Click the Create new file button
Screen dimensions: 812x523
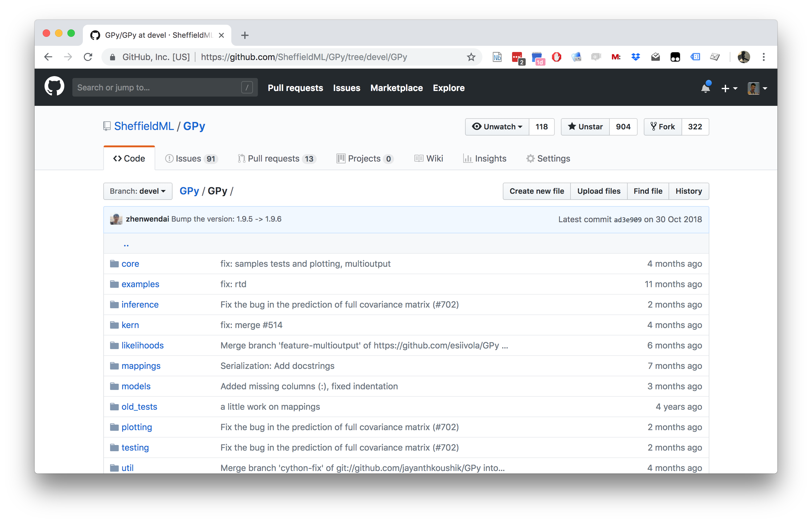(536, 191)
